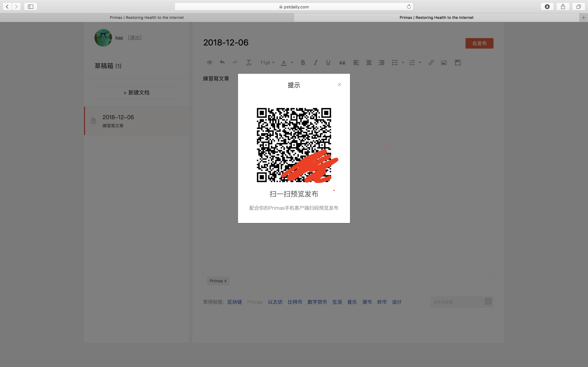Expand the numbered list style dropdown arrow
This screenshot has width=588, height=367.
420,63
